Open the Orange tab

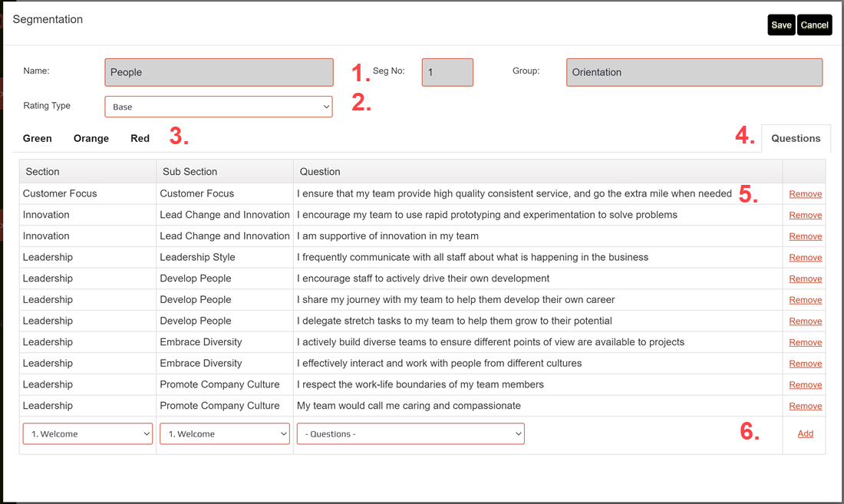click(91, 138)
